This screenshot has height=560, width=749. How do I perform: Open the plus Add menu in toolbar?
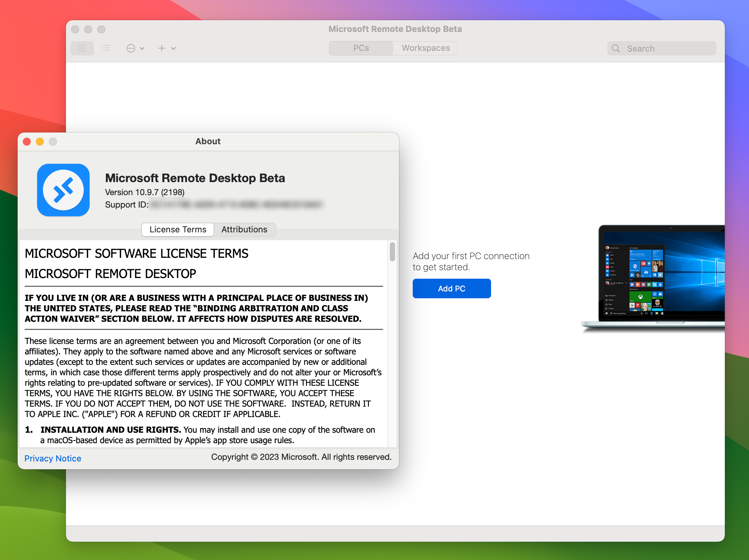tap(167, 48)
